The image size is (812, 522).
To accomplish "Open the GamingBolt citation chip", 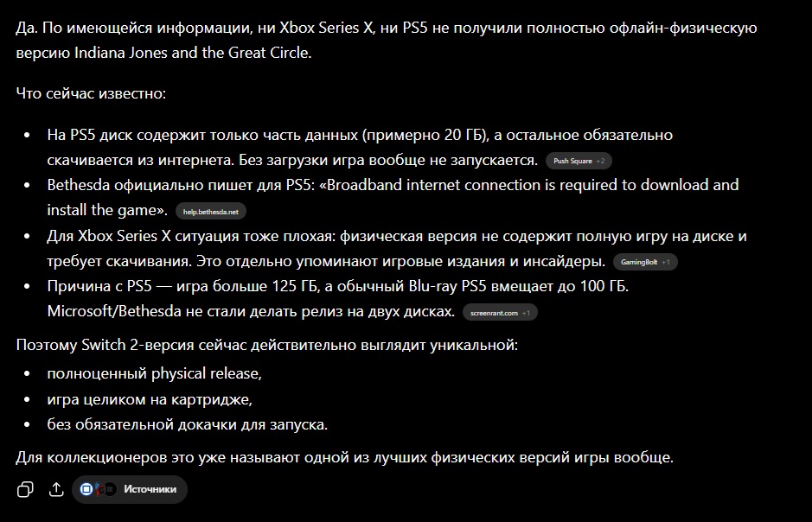I will [645, 262].
